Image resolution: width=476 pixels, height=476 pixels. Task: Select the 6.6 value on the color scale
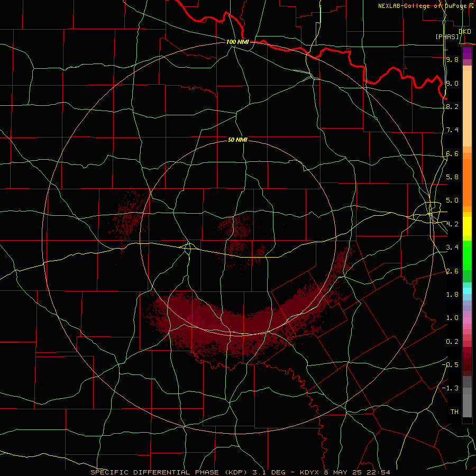click(452, 153)
